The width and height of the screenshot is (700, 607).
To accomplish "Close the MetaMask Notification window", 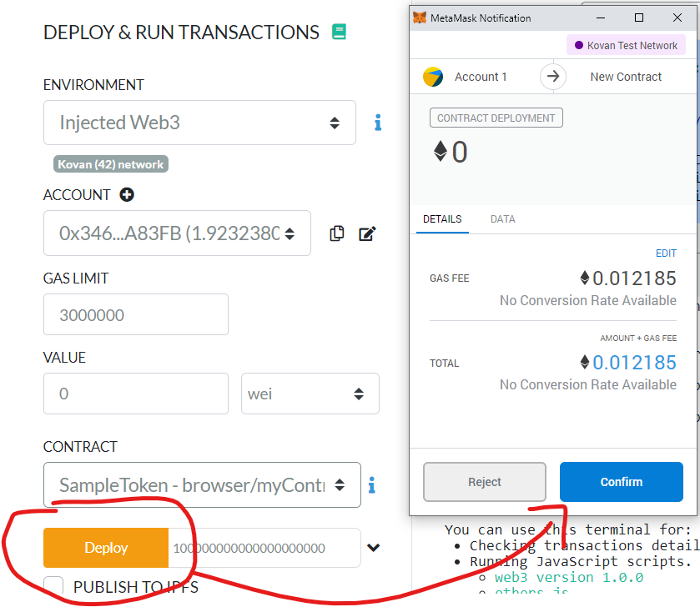I will tap(677, 18).
